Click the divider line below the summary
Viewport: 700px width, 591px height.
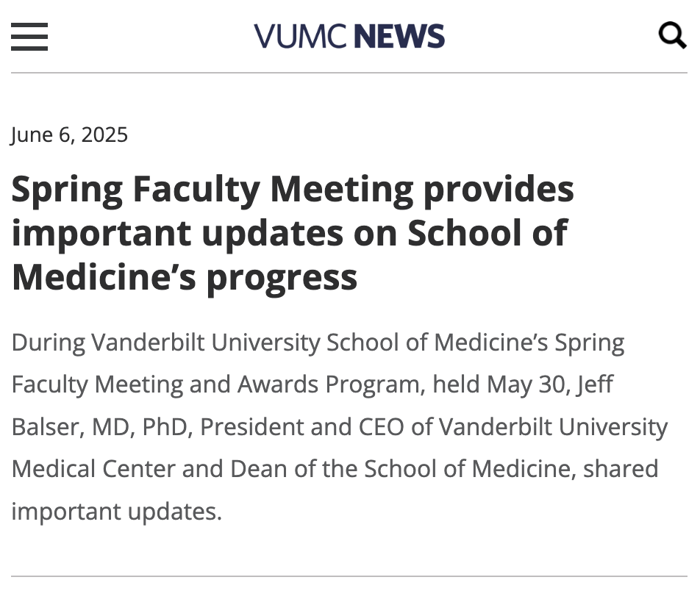(349, 576)
